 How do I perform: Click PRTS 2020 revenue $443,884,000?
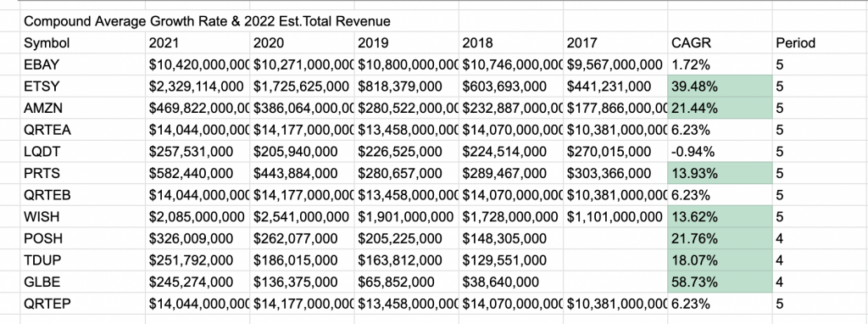pyautogui.click(x=303, y=173)
